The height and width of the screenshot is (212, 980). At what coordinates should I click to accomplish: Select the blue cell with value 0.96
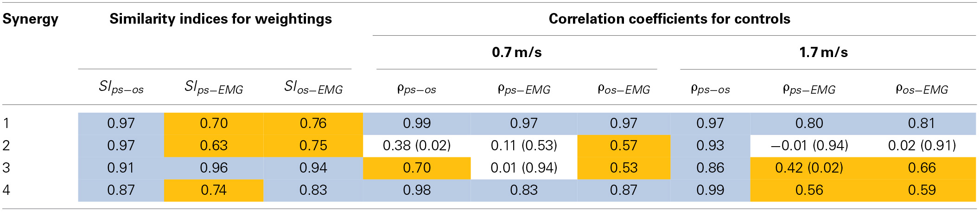[x=214, y=168]
